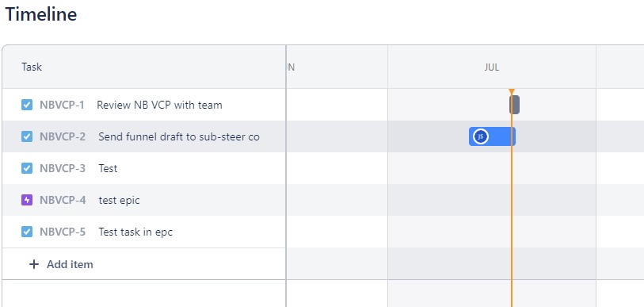Click Add item button
The image size is (644, 307).
pyautogui.click(x=61, y=264)
